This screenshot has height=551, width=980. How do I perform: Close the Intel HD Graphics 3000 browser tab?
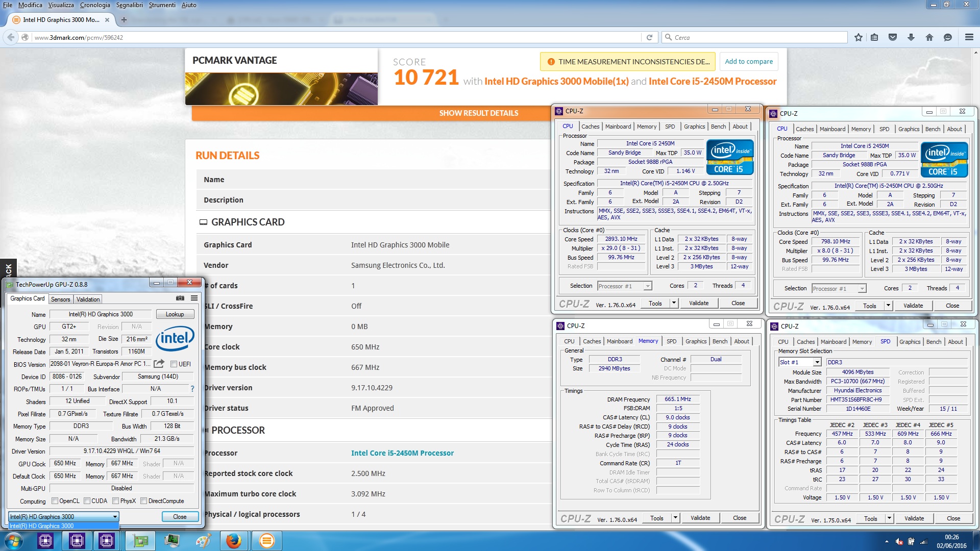pos(107,20)
